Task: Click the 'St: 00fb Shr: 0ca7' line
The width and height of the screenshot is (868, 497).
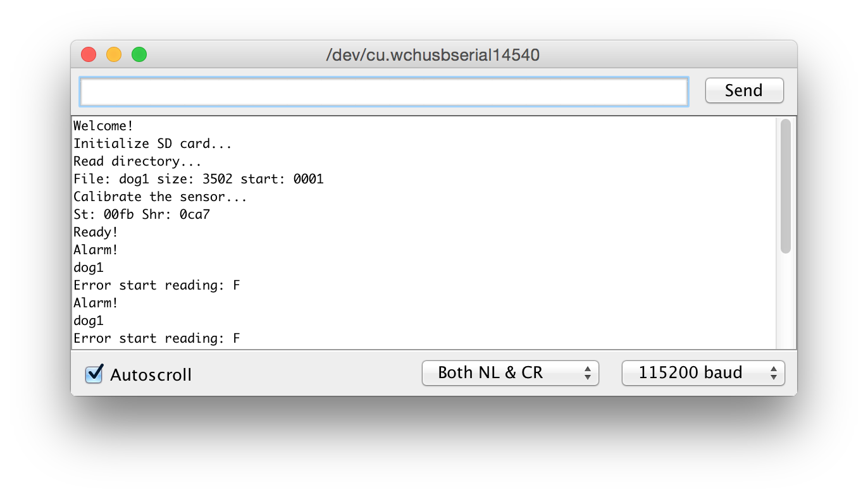Action: (142, 214)
